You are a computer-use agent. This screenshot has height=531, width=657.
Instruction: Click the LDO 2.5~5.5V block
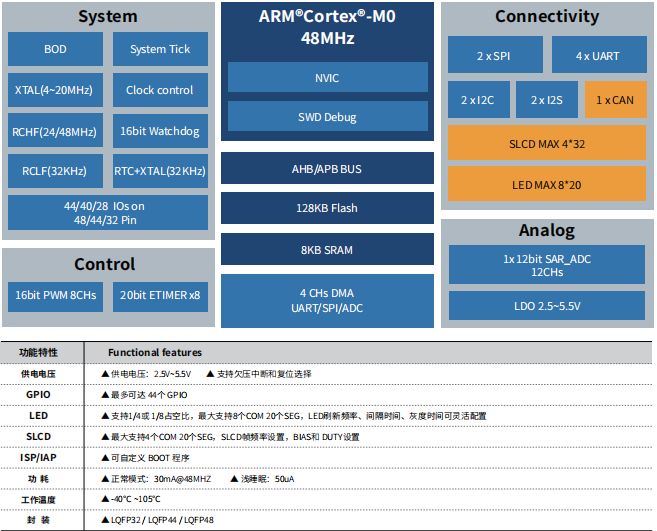pos(547,306)
